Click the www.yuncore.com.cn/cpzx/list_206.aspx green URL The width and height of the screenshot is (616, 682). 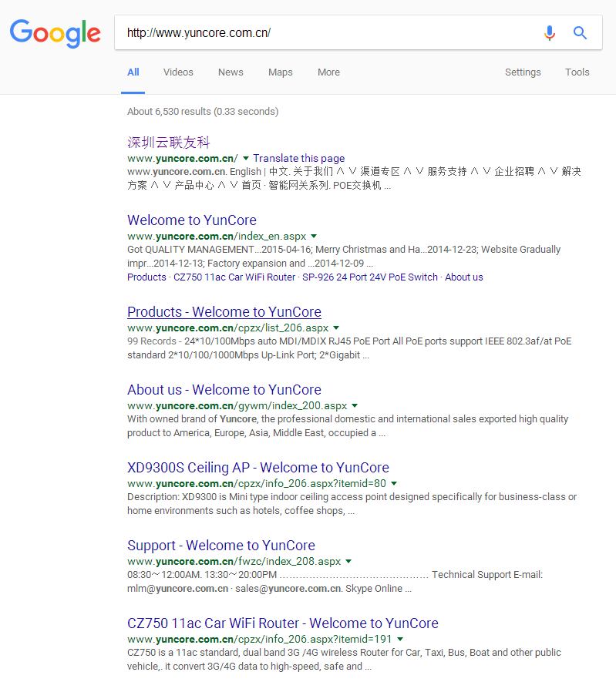click(228, 328)
